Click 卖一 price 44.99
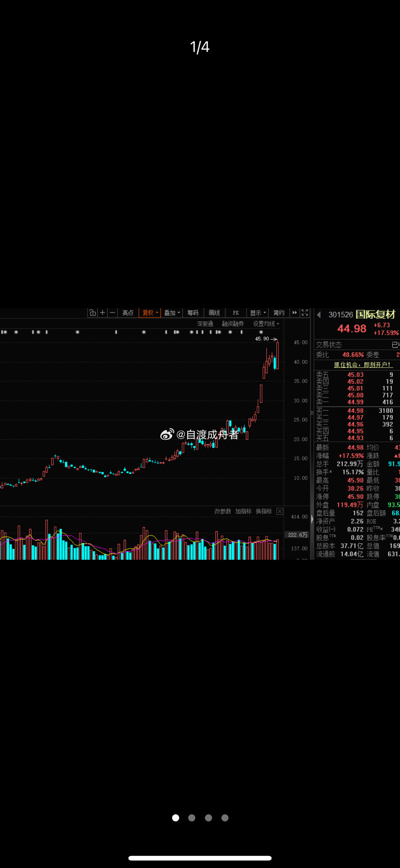Image resolution: width=400 pixels, height=868 pixels. coord(355,402)
